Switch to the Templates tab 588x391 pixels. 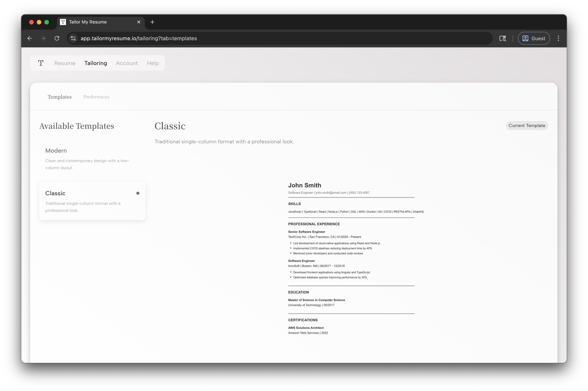pyautogui.click(x=60, y=97)
